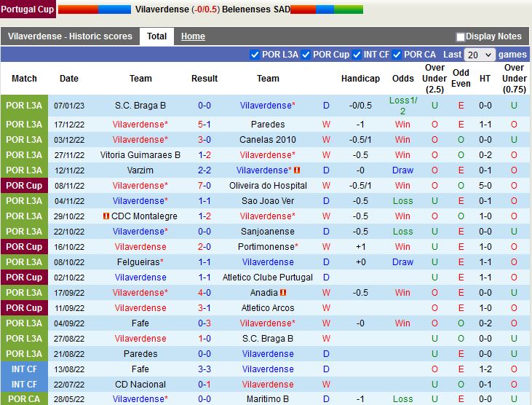The width and height of the screenshot is (532, 405).
Task: Click the 7-0 result score
Action: tap(205, 186)
